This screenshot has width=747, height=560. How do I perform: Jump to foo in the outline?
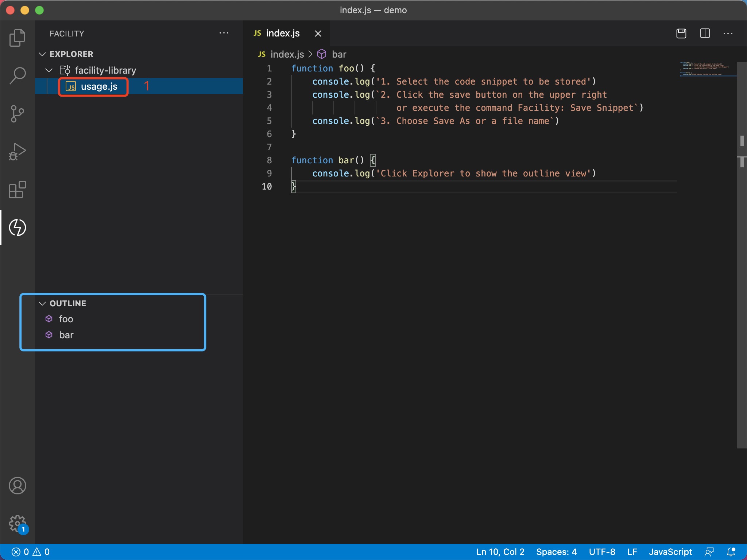click(66, 319)
